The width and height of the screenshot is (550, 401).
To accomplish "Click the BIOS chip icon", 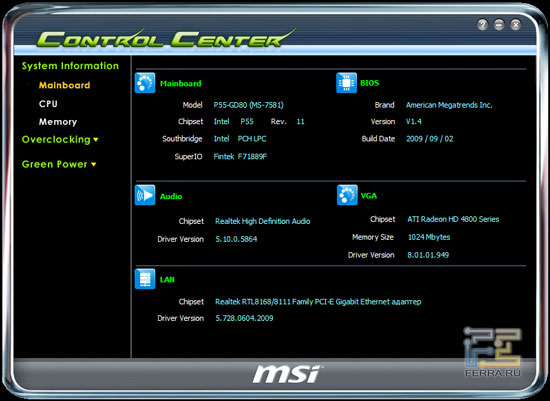I will pos(347,83).
